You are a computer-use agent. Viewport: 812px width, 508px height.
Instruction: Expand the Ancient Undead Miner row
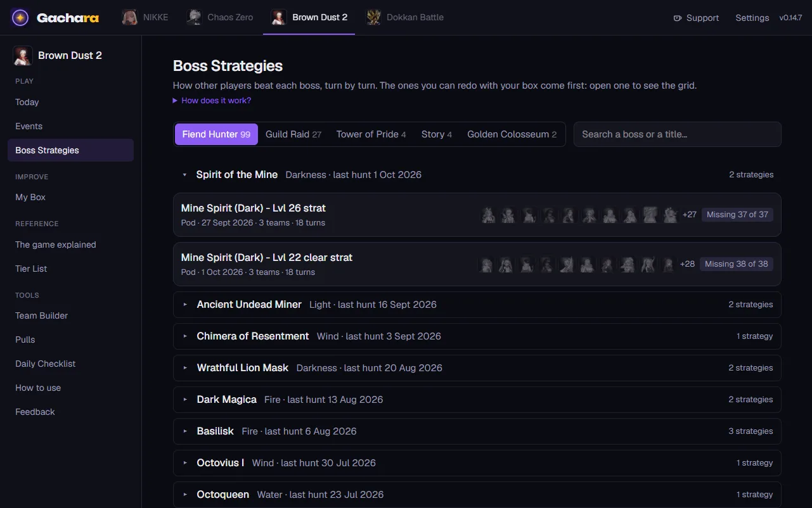[x=477, y=305]
